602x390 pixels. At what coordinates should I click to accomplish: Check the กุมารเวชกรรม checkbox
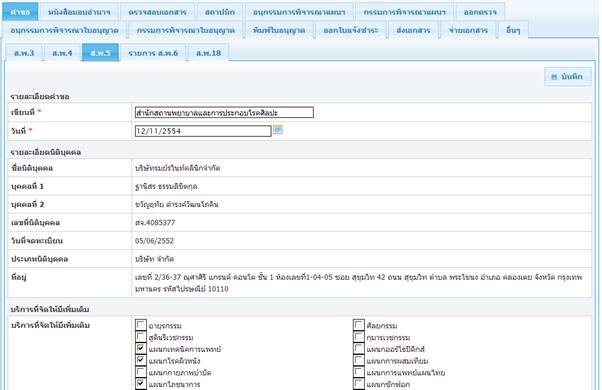[x=359, y=337]
